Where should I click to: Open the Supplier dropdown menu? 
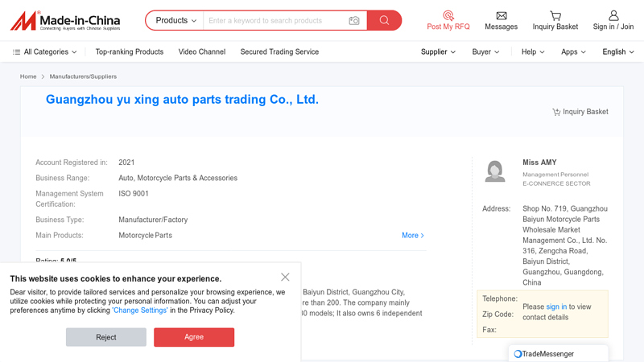pos(438,52)
